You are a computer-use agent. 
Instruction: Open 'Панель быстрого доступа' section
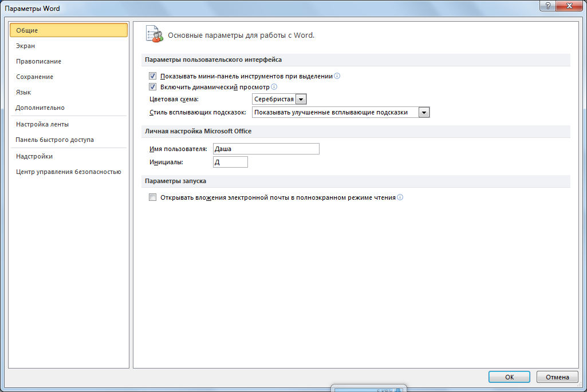pyautogui.click(x=69, y=140)
